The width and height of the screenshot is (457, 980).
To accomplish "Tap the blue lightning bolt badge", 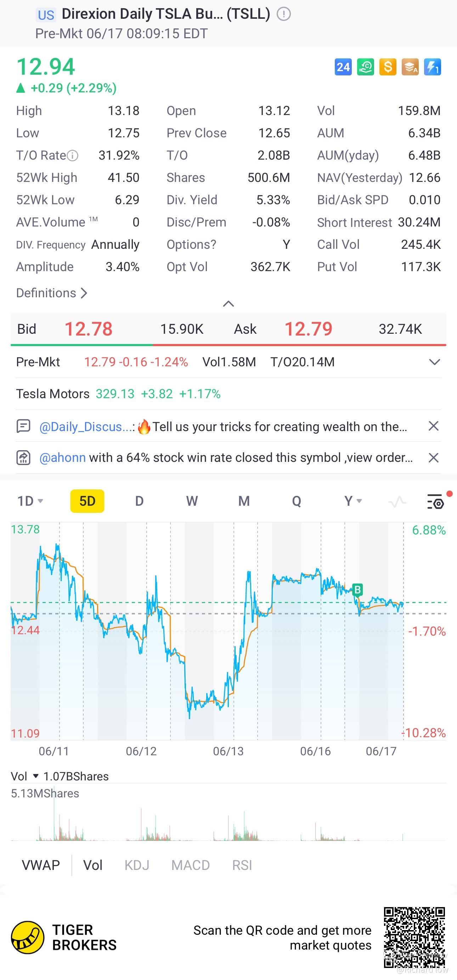I will pos(433,67).
